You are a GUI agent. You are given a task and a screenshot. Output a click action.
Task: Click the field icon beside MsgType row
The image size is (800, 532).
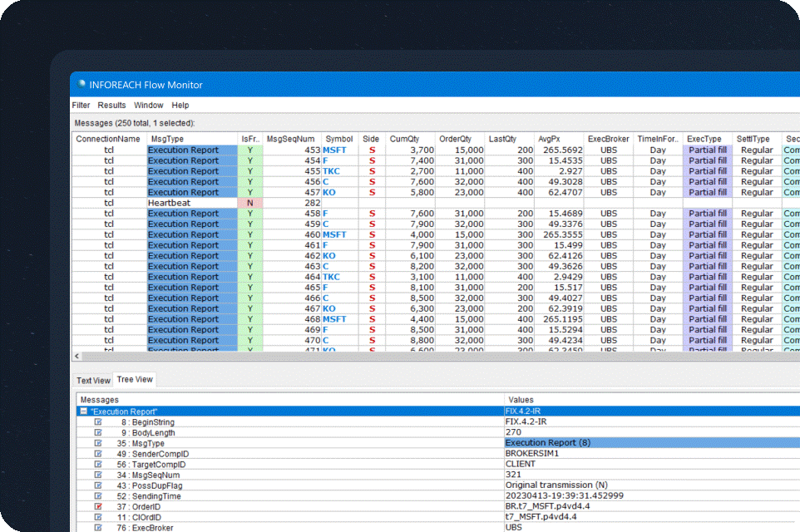(x=98, y=444)
